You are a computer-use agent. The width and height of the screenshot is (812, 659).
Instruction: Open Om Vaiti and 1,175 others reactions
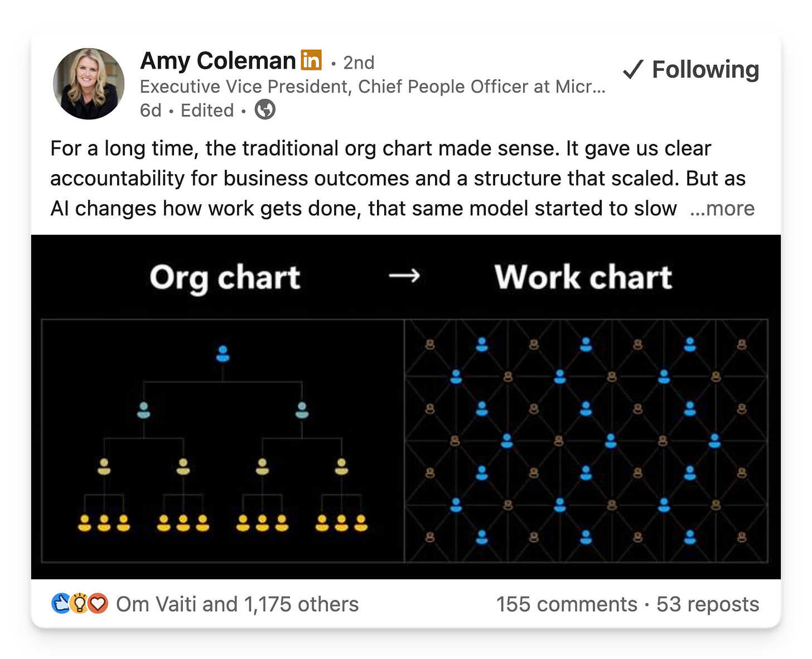(x=237, y=604)
